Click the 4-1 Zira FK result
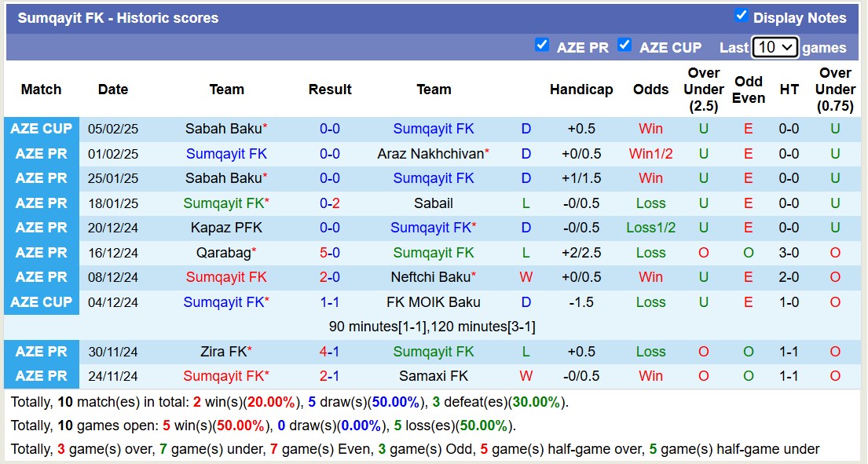The image size is (868, 464). pyautogui.click(x=330, y=352)
